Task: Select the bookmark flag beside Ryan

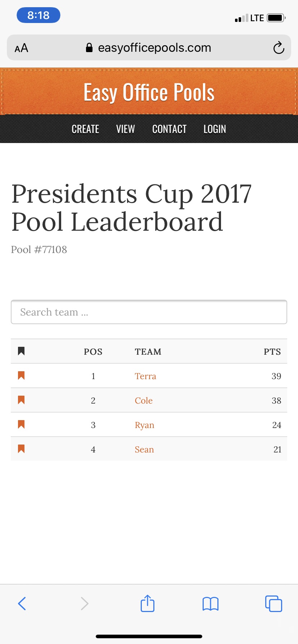Action: click(x=21, y=424)
